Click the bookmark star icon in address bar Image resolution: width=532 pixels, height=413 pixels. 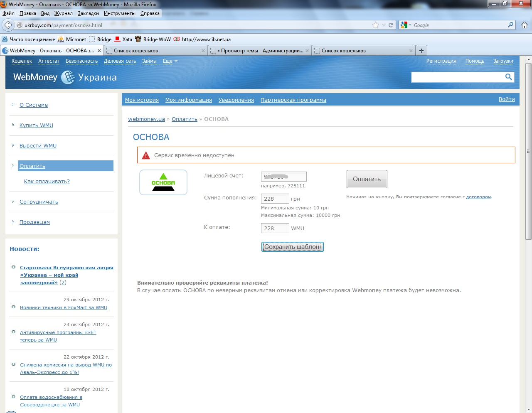376,25
